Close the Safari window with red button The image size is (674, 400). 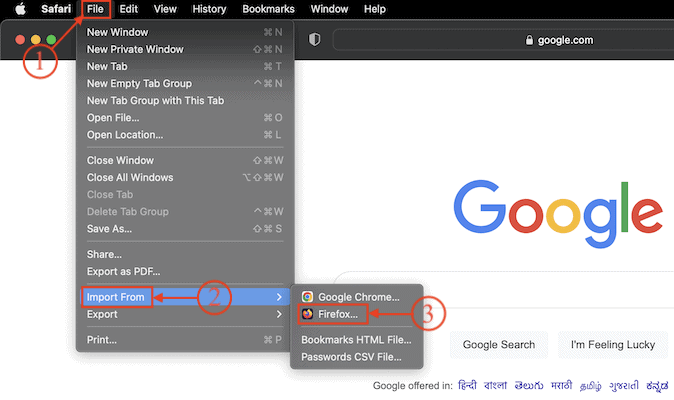[20, 40]
